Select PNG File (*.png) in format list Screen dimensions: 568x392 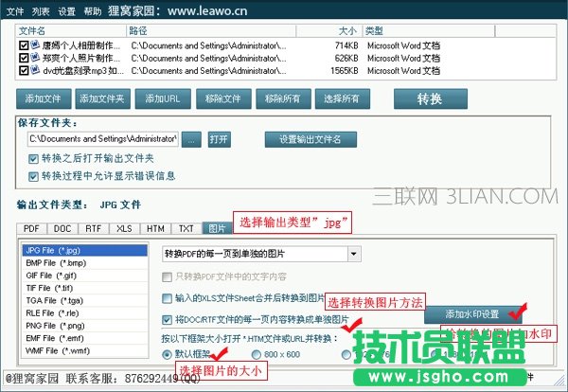pos(85,326)
